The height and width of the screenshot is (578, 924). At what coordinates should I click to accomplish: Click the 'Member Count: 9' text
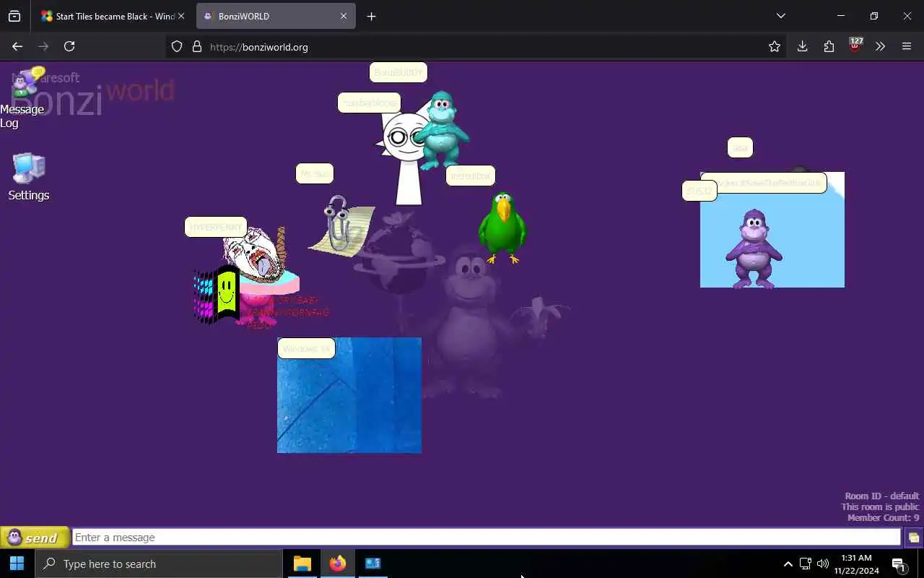[883, 518]
